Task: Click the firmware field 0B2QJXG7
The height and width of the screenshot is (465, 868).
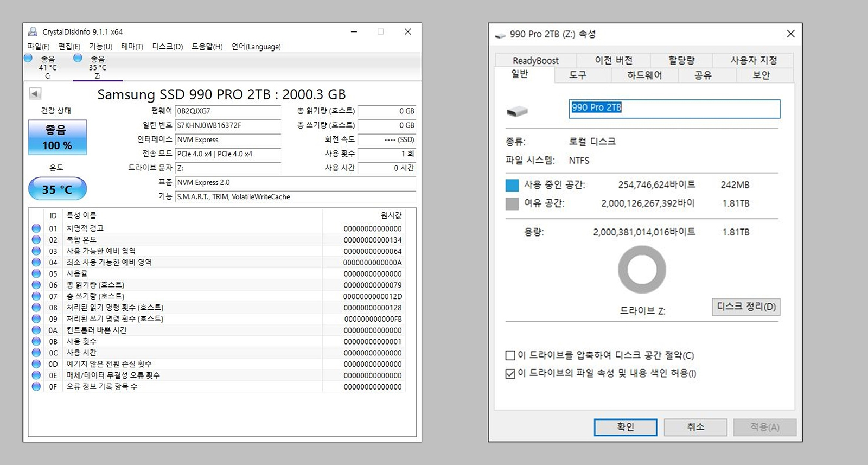Action: point(228,111)
